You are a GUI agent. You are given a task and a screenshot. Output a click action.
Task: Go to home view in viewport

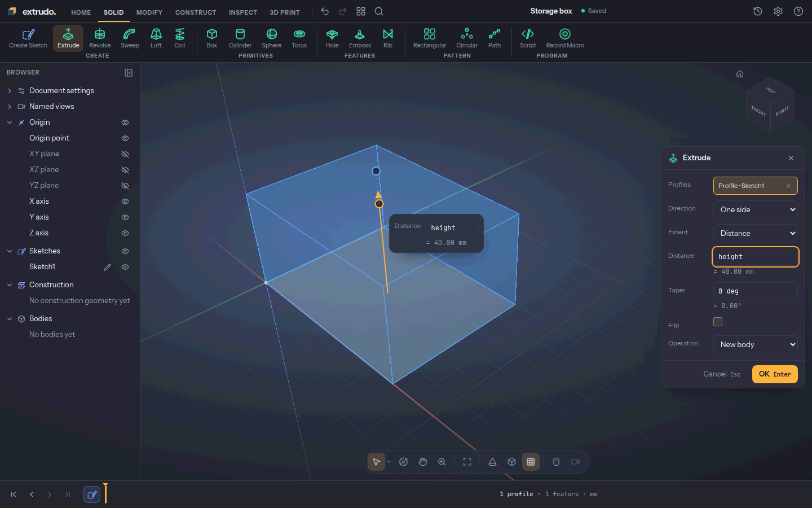[740, 74]
